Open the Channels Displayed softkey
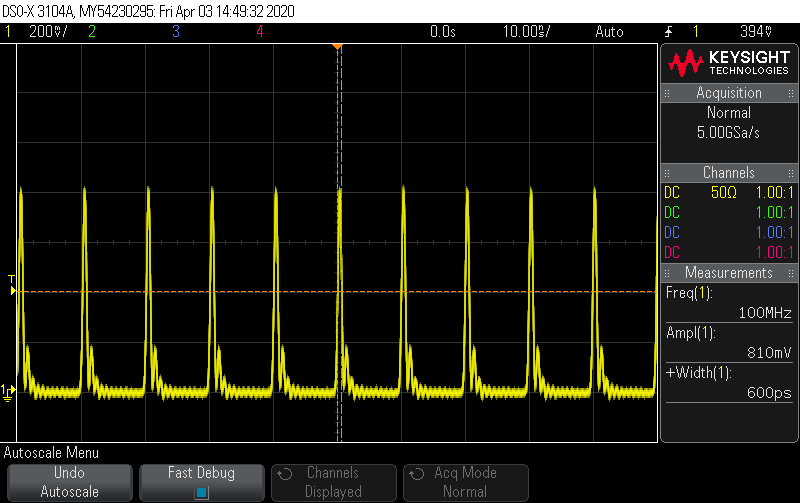The width and height of the screenshot is (800, 503). pos(334,482)
